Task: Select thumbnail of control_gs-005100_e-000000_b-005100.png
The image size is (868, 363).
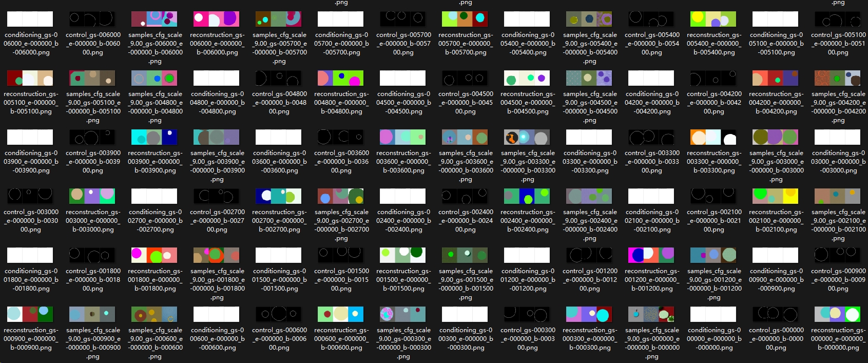Action: pyautogui.click(x=838, y=19)
